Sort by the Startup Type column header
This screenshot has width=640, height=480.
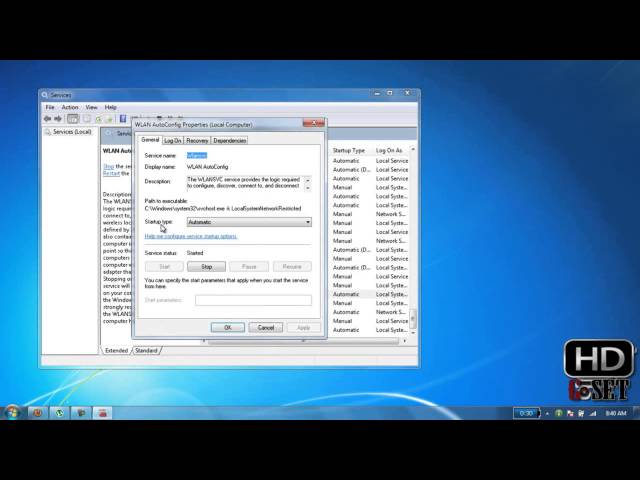click(x=349, y=151)
